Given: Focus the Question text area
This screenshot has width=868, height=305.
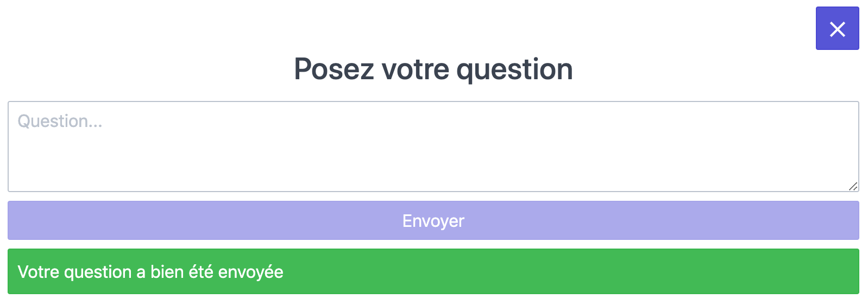Looking at the screenshot, I should (x=433, y=146).
